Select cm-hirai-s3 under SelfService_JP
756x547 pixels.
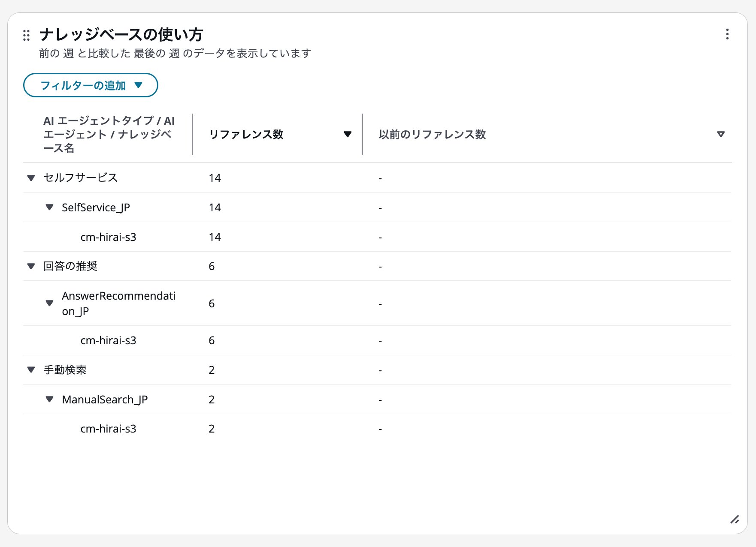coord(109,237)
